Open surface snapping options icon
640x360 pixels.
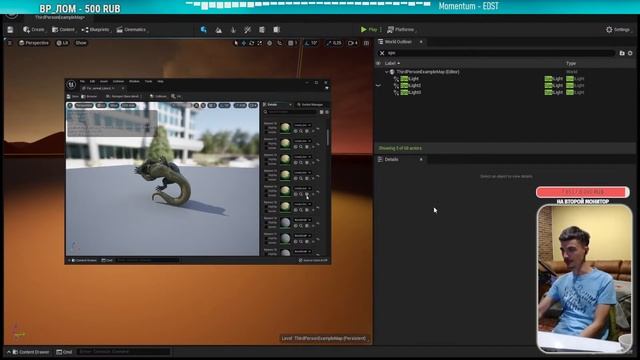280,43
